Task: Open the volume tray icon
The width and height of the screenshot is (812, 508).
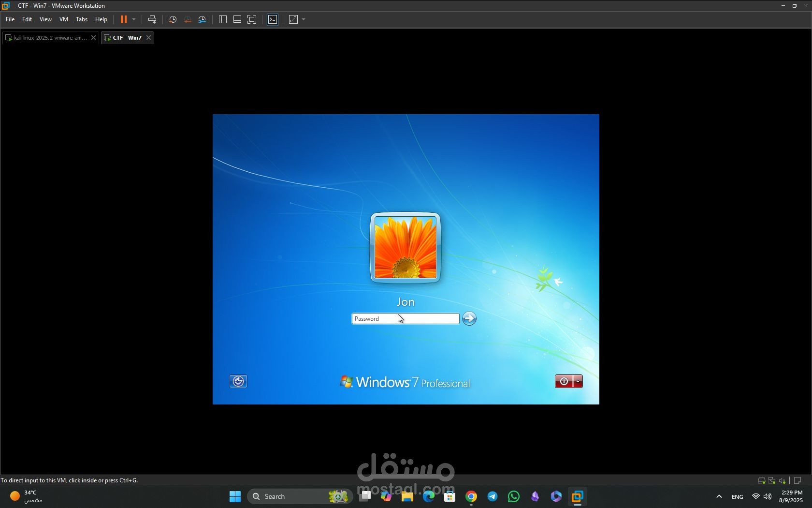Action: [x=768, y=496]
